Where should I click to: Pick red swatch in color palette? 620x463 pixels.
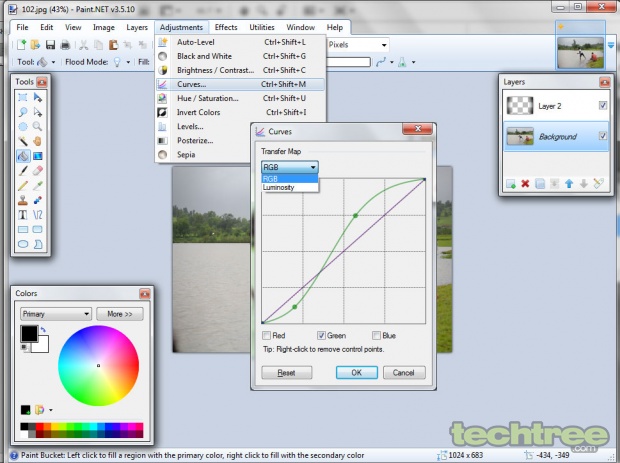click(x=40, y=426)
